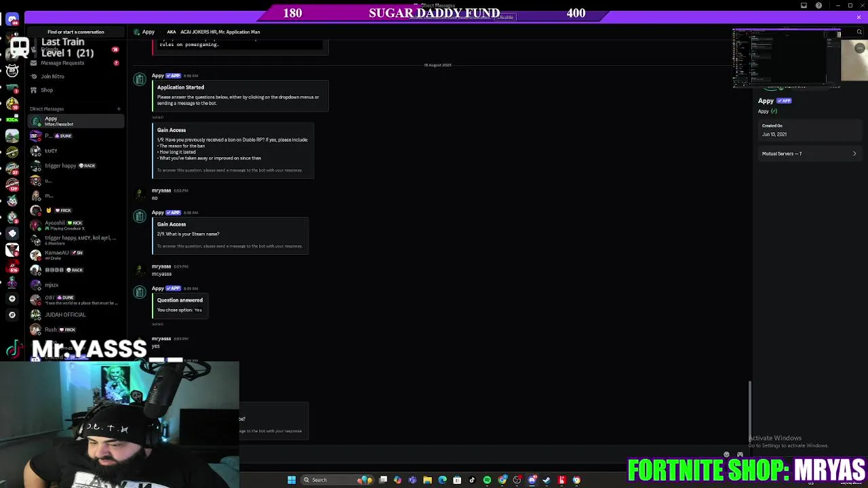Open mjtzx direct message
This screenshot has width=868, height=488.
(76, 285)
